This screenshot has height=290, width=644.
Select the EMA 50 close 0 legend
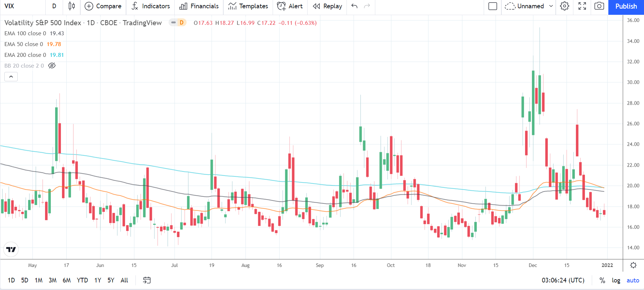coord(24,44)
